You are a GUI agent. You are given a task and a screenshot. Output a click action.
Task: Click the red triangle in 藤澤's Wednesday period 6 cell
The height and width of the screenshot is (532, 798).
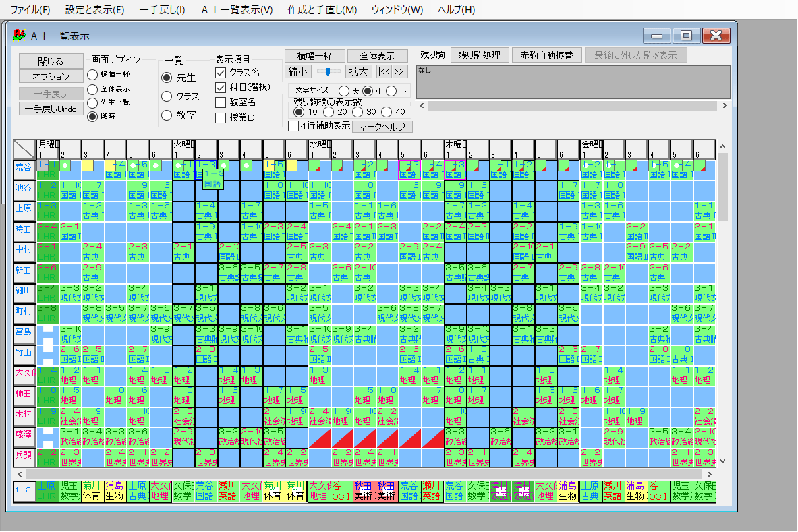click(433, 438)
